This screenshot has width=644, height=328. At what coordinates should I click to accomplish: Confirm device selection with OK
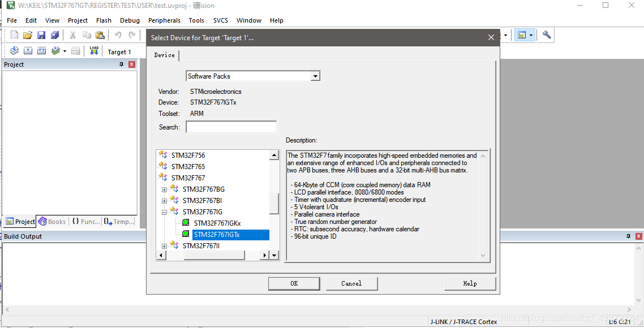coord(294,284)
